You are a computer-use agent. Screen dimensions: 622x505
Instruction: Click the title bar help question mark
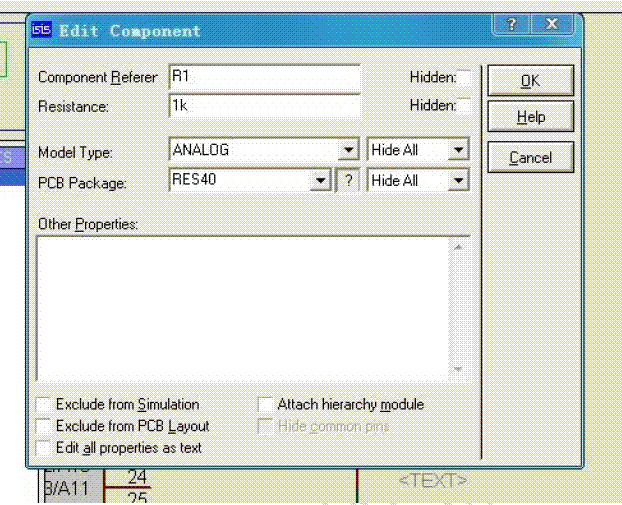pyautogui.click(x=512, y=26)
